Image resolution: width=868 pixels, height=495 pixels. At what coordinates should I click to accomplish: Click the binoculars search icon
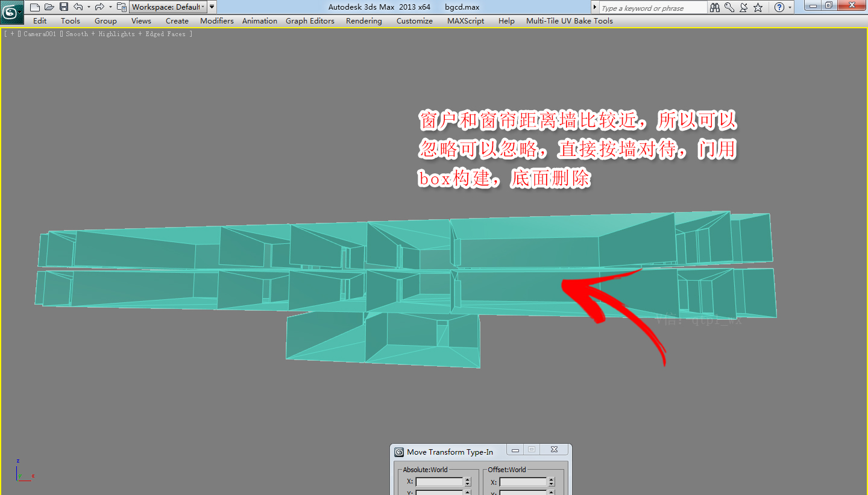pos(715,8)
